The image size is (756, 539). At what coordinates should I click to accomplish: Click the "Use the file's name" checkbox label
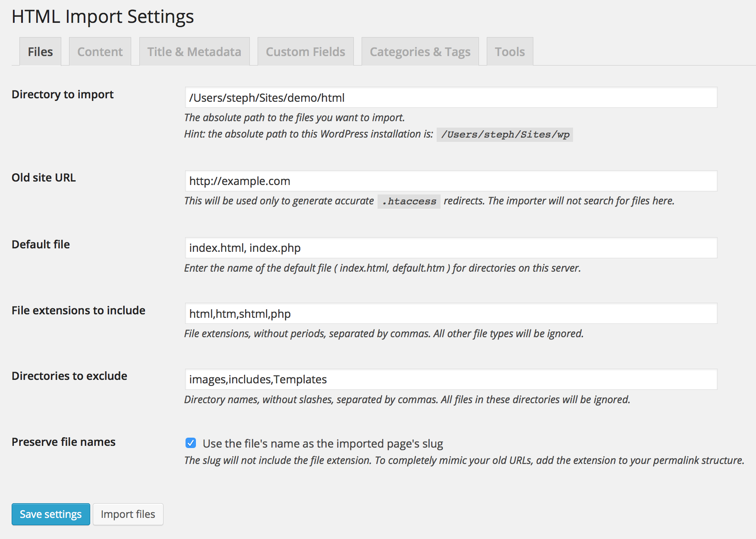[323, 444]
